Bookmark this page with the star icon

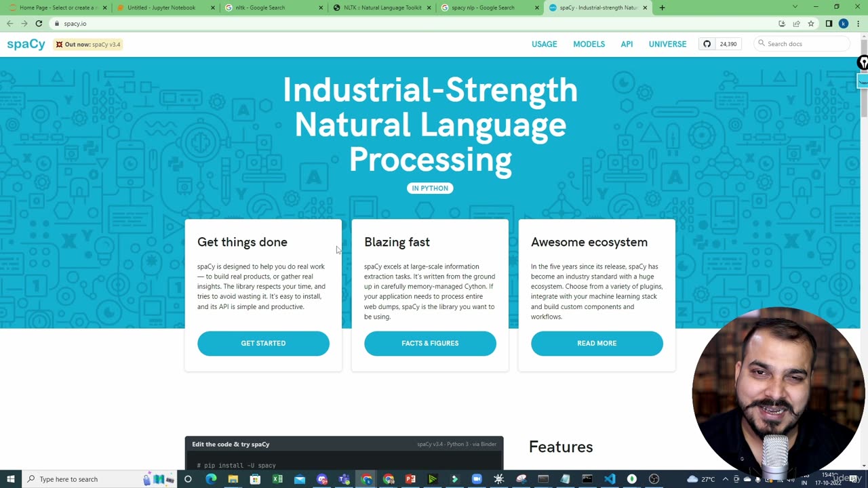(810, 23)
